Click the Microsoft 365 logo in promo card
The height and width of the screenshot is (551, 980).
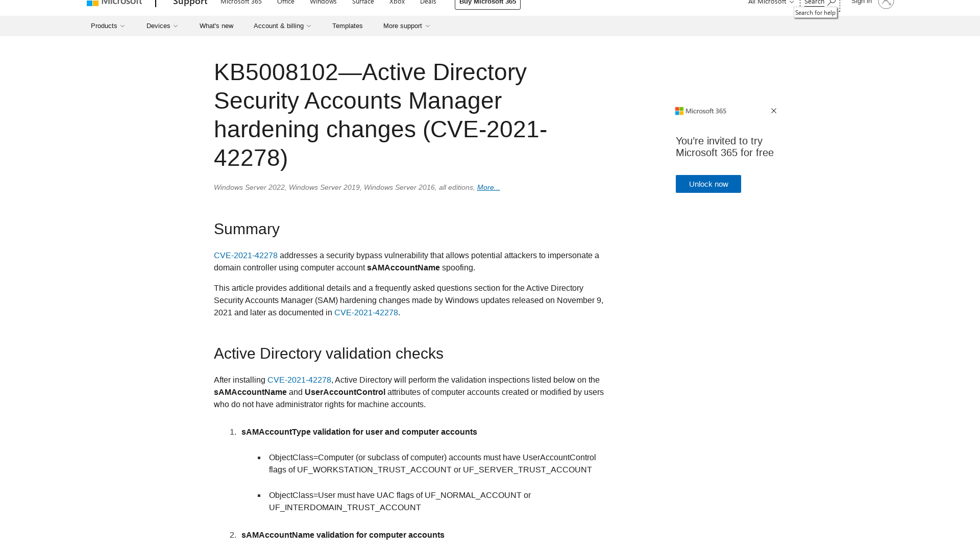[x=701, y=111]
